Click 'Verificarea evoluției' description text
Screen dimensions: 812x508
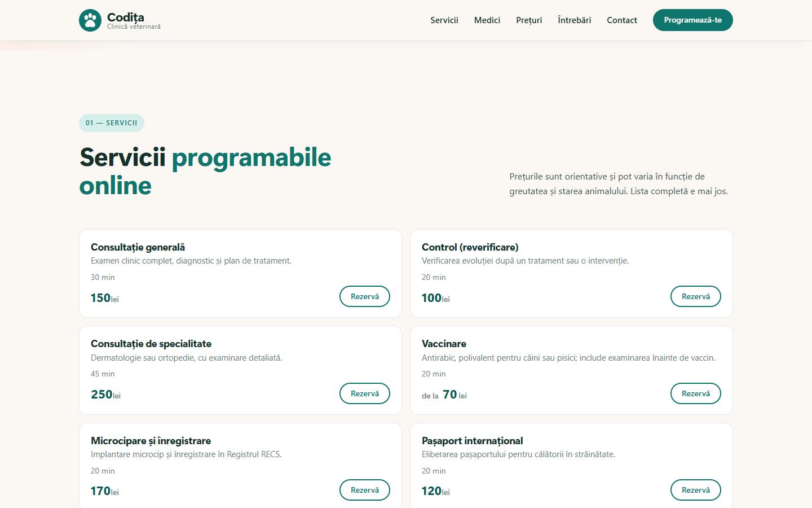click(525, 261)
